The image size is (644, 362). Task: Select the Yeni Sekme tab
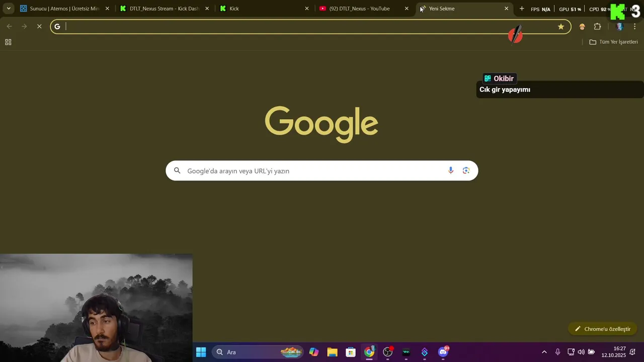pyautogui.click(x=463, y=9)
